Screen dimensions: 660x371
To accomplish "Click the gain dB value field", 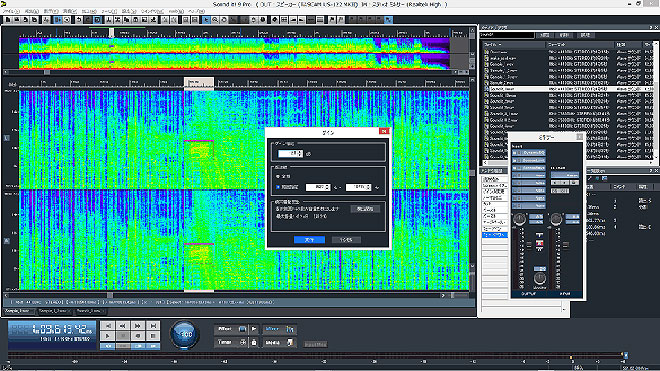I will click(288, 154).
